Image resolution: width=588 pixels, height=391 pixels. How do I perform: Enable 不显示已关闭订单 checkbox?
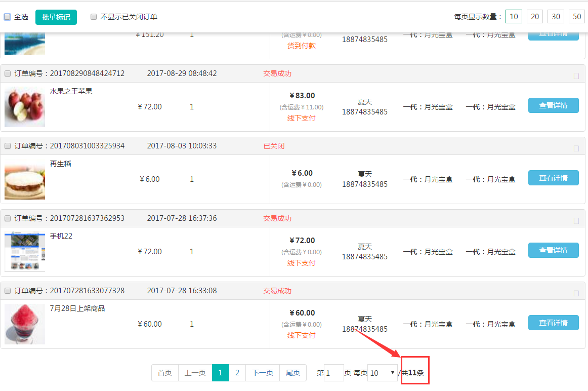click(94, 17)
